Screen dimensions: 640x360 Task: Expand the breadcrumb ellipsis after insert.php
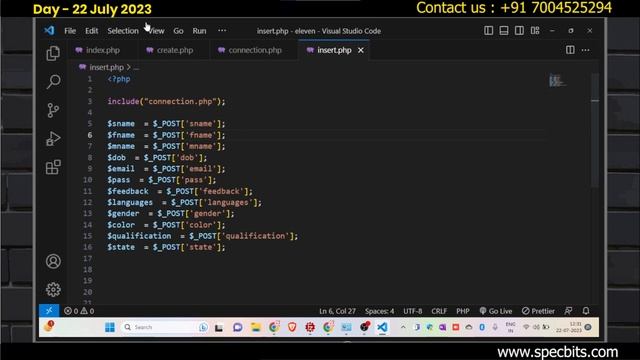136,68
